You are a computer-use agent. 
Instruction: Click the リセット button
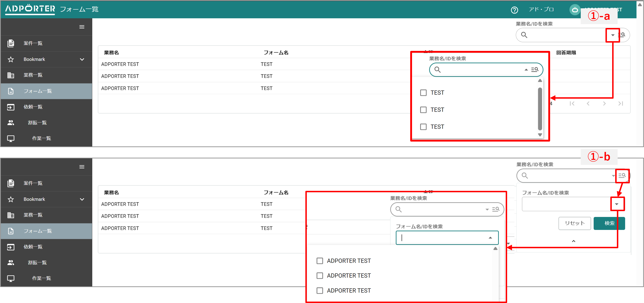tap(574, 223)
